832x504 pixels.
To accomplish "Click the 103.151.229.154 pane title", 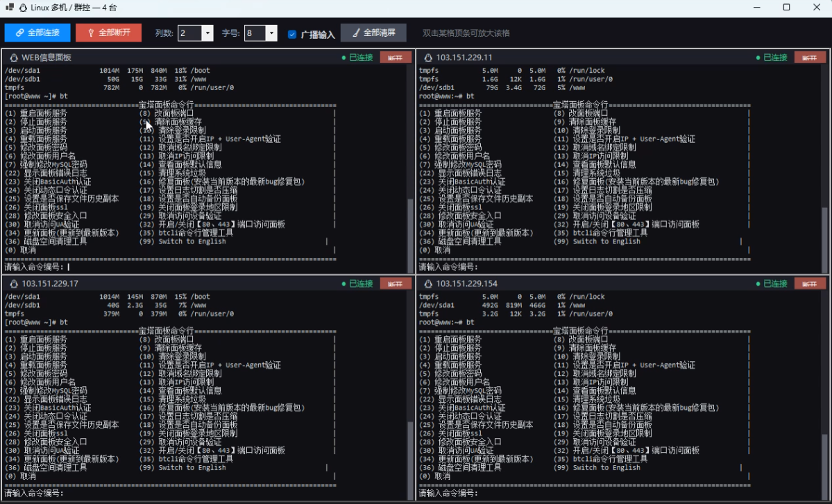I will tap(466, 284).
